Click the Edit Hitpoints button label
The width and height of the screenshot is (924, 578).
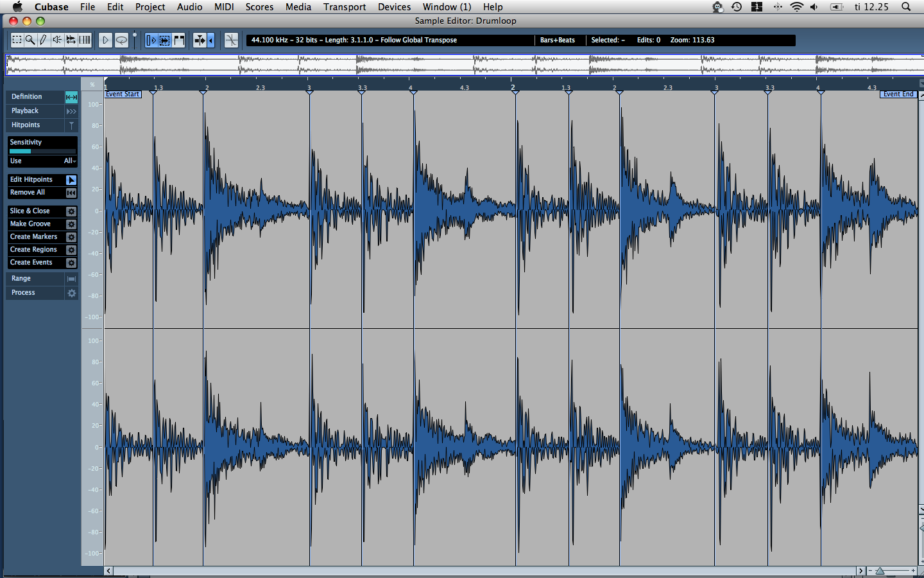[31, 180]
